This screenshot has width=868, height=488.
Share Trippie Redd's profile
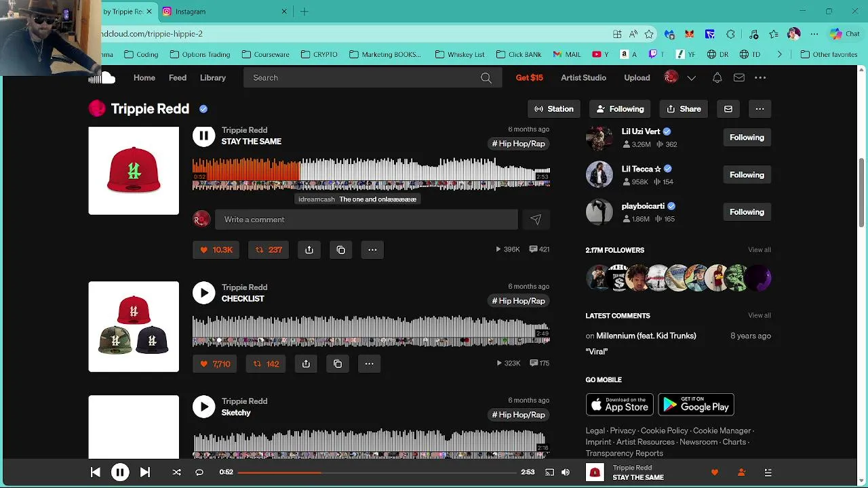coord(684,109)
